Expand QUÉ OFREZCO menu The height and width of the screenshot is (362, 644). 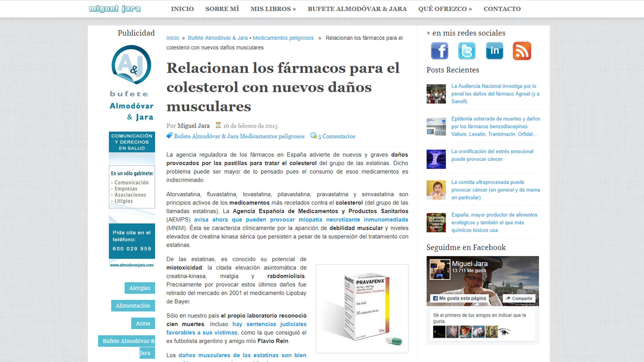(445, 9)
